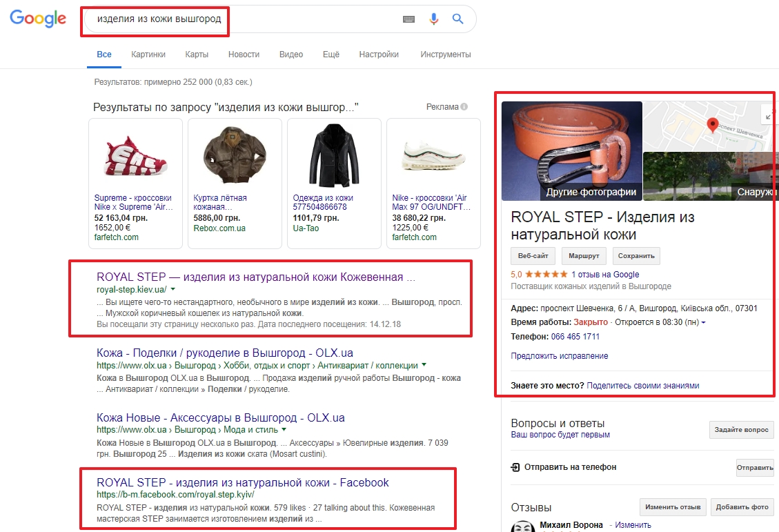Screen dimensions: 779x532
Task: Open the on-screen keyboard icon in search box
Action: [409, 19]
